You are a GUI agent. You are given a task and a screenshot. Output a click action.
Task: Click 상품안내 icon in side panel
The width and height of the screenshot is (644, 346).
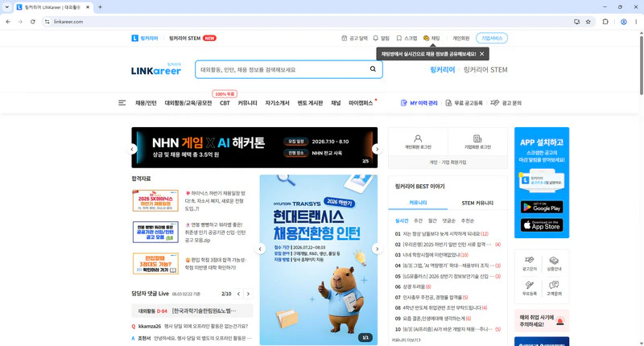point(554,263)
